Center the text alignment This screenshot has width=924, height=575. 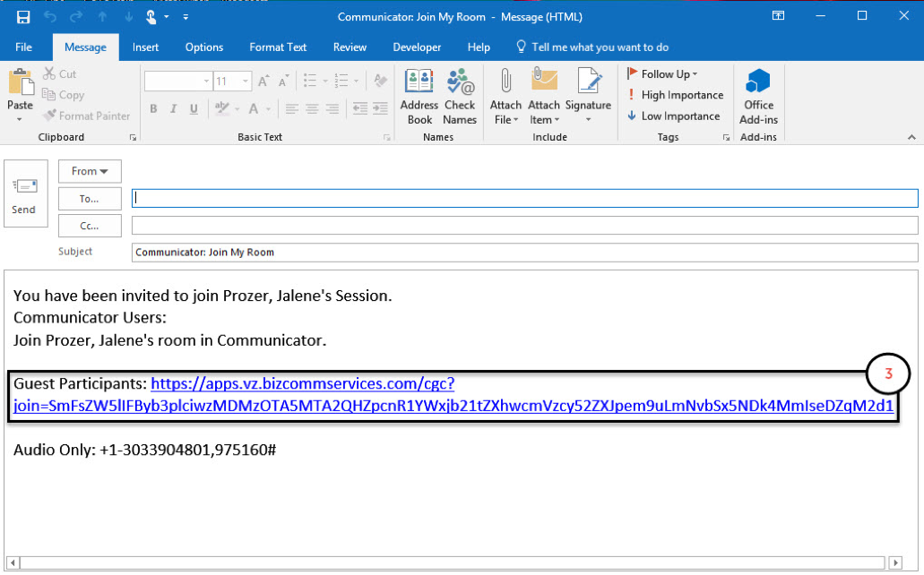click(x=312, y=109)
